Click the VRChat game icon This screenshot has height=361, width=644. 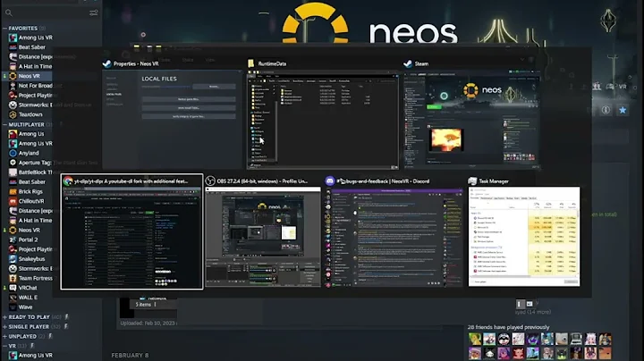pos(13,288)
